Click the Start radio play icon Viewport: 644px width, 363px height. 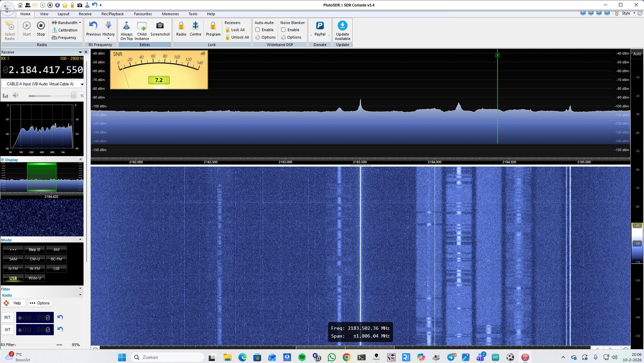[26, 26]
